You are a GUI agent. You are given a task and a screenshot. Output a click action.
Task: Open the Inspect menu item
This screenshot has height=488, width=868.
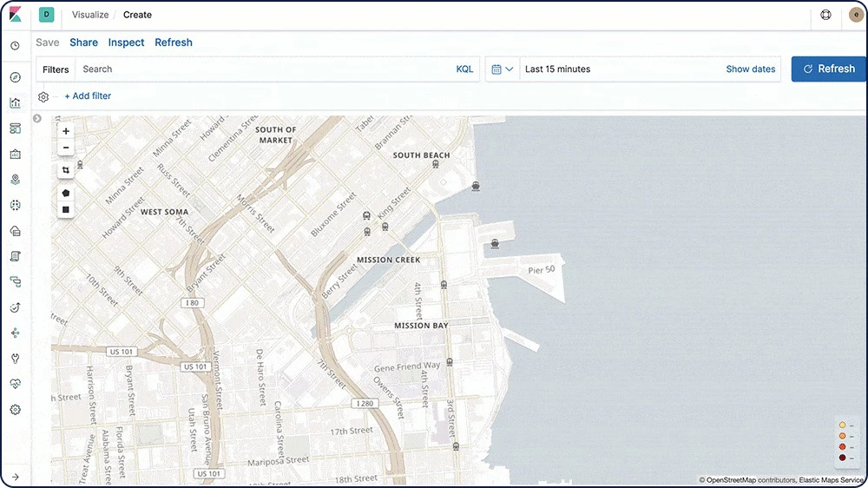(126, 43)
